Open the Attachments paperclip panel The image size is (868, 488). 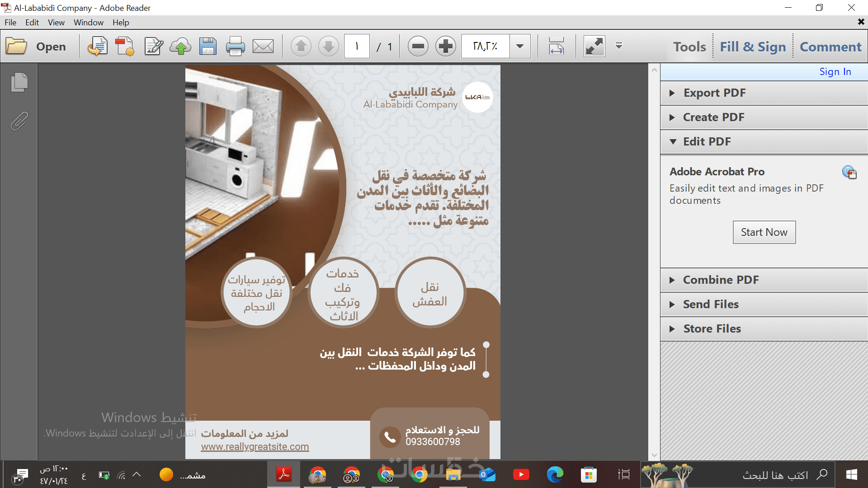(x=19, y=121)
